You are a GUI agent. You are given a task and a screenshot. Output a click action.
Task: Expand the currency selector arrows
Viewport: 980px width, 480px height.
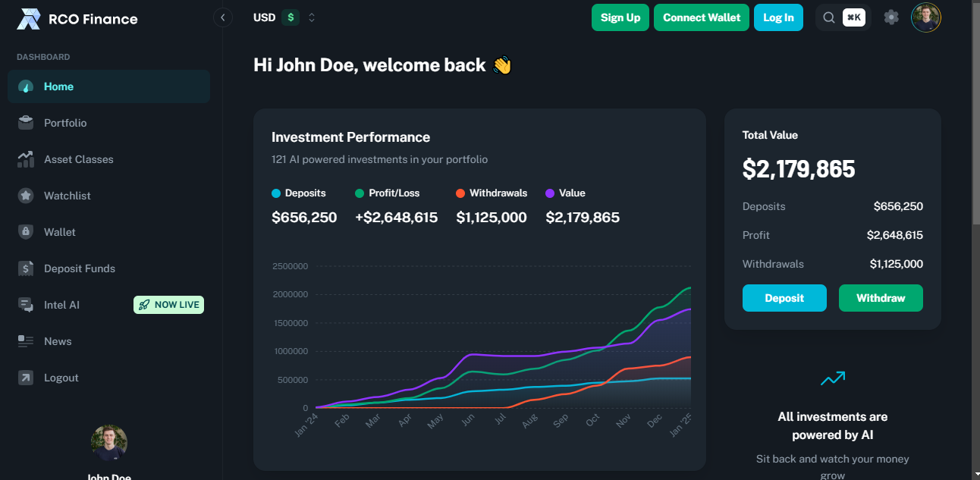click(311, 17)
